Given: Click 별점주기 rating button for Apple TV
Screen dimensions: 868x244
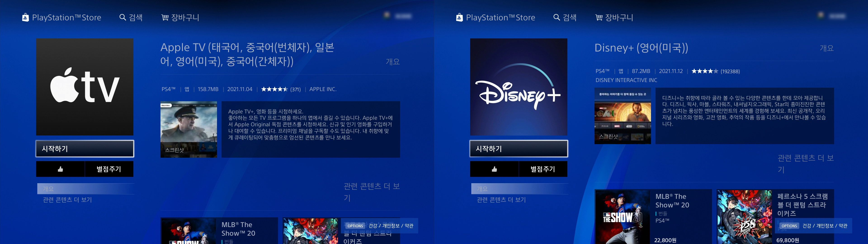Looking at the screenshot, I should [109, 169].
